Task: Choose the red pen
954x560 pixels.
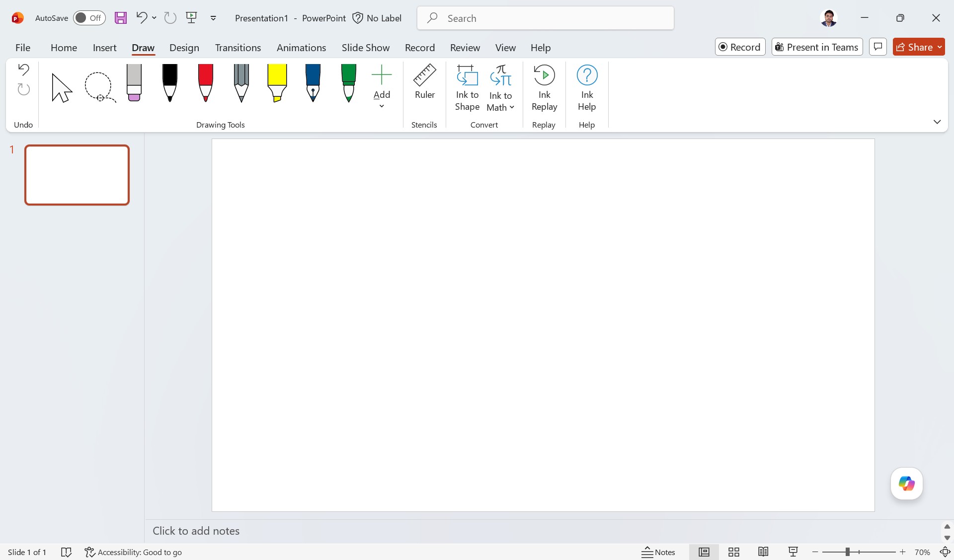Action: [206, 82]
